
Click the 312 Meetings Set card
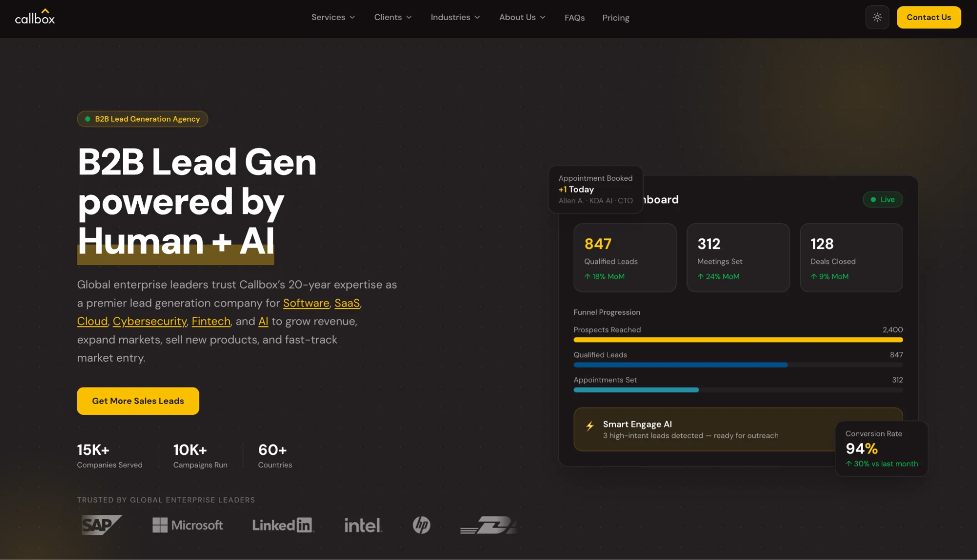[x=738, y=258]
